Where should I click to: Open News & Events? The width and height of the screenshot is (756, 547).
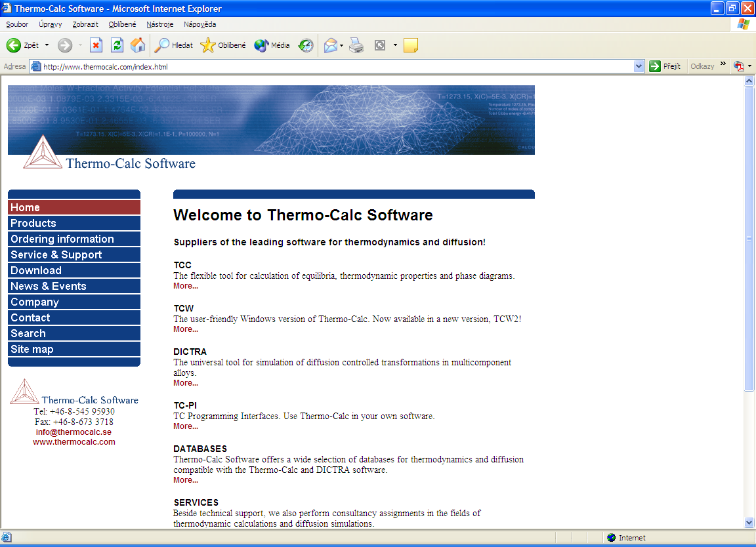click(73, 286)
